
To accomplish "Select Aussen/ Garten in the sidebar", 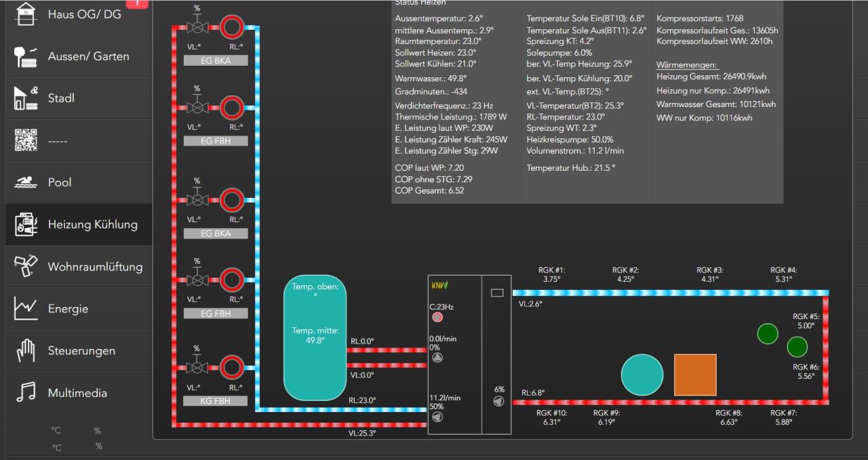I will [88, 56].
